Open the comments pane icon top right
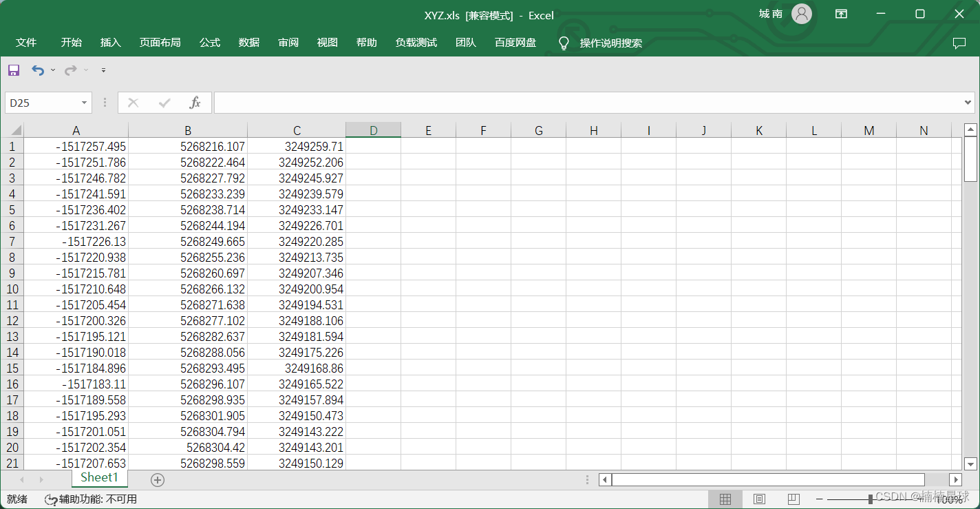Image resolution: width=980 pixels, height=509 pixels. [x=959, y=43]
